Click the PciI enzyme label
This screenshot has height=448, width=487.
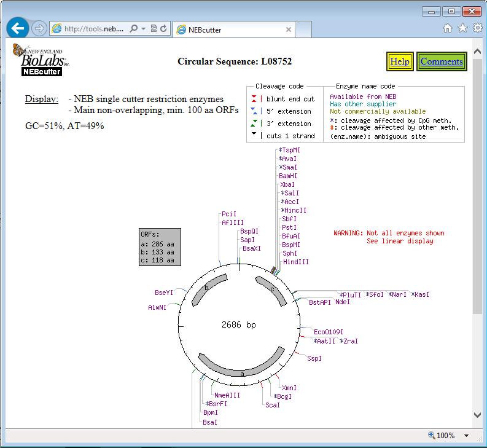coord(229,214)
